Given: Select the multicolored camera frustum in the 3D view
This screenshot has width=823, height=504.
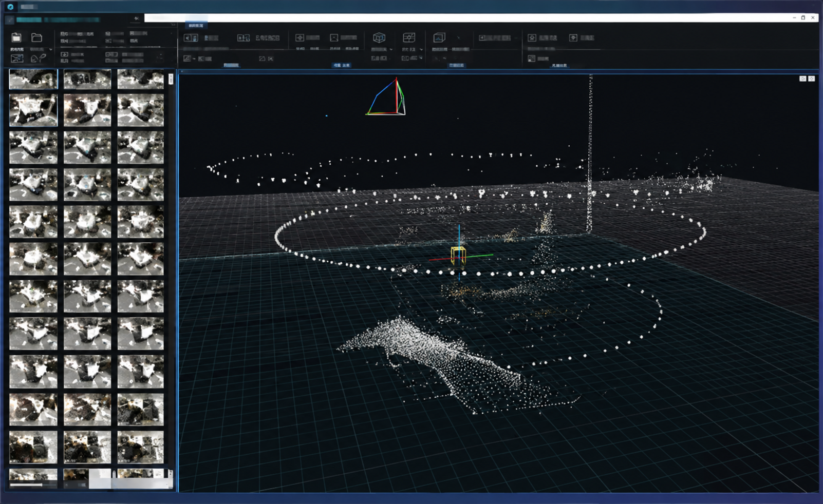Looking at the screenshot, I should coord(386,97).
